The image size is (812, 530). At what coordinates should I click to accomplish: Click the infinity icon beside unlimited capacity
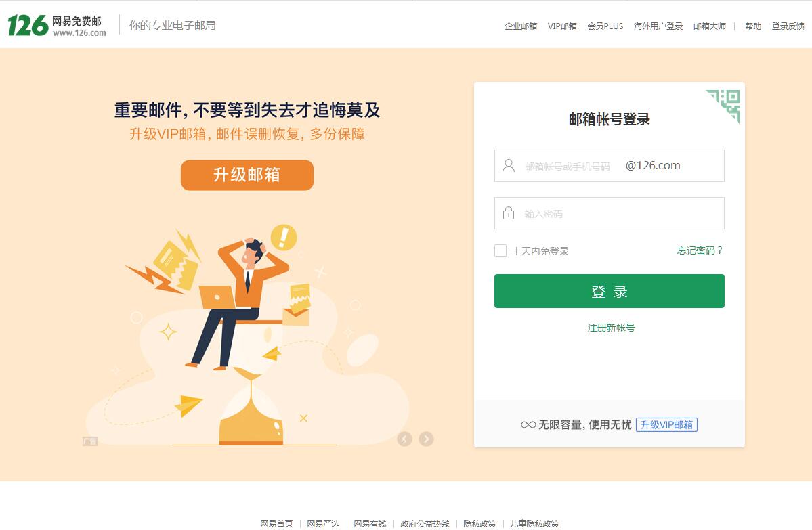[x=528, y=425]
